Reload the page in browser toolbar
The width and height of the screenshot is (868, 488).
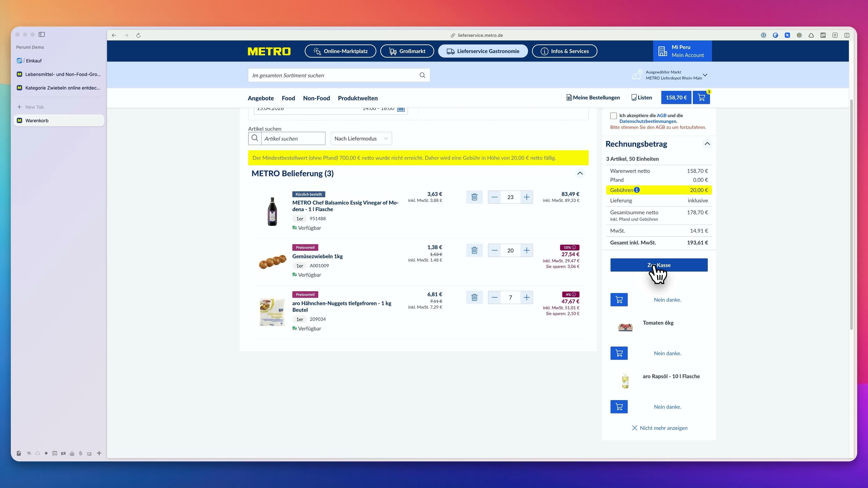(139, 35)
